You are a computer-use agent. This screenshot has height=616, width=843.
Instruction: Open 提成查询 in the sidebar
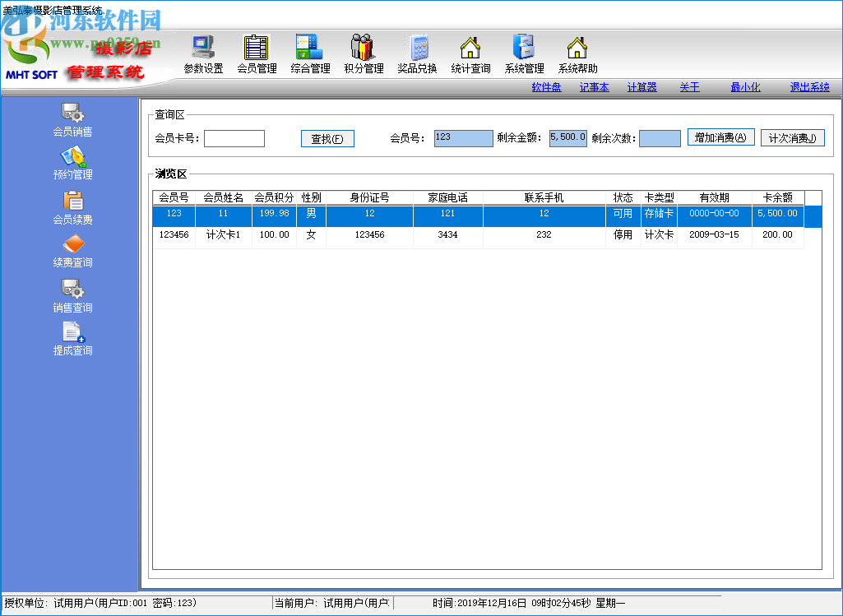pyautogui.click(x=72, y=339)
